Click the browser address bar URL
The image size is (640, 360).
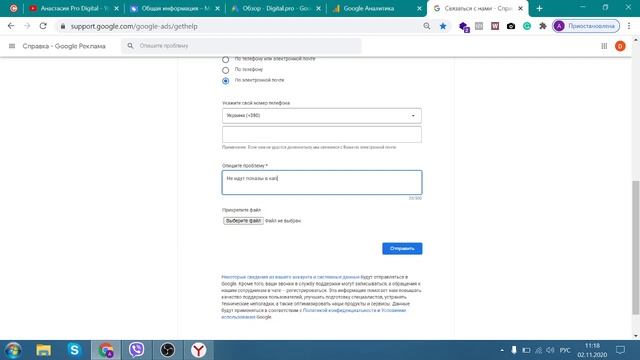pyautogui.click(x=134, y=26)
